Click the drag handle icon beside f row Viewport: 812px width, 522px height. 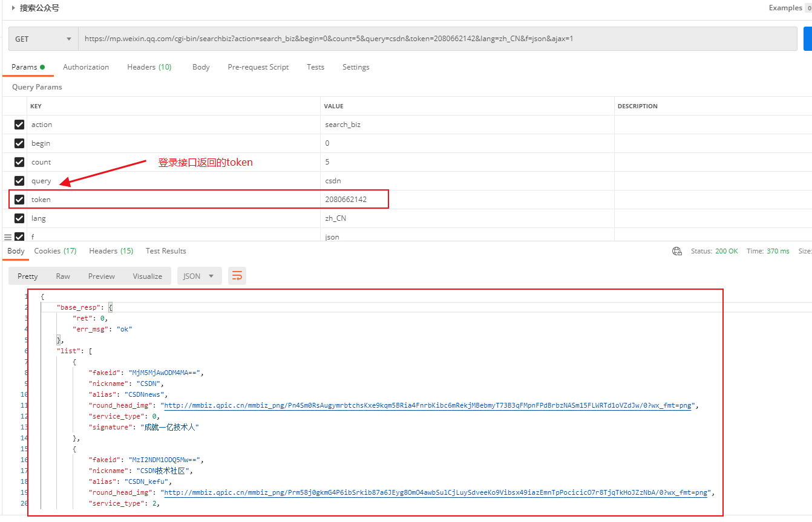point(8,237)
